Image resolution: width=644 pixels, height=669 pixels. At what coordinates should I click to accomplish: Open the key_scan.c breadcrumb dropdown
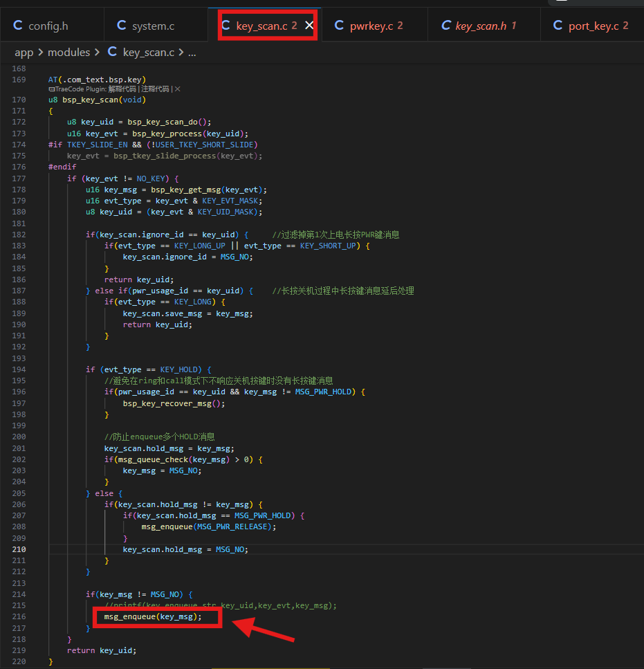pos(149,53)
